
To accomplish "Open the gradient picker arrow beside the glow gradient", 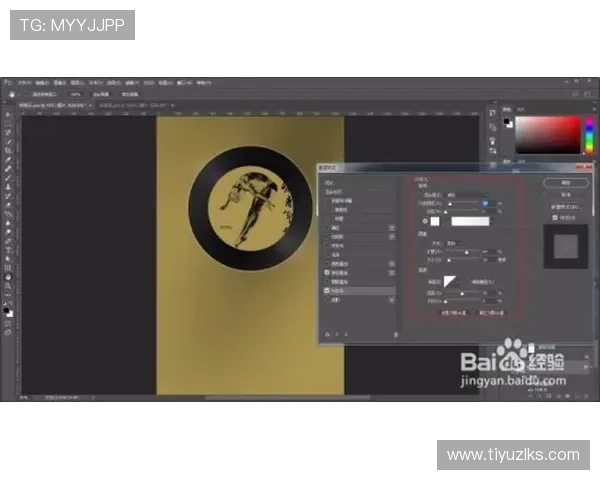I will pos(492,221).
